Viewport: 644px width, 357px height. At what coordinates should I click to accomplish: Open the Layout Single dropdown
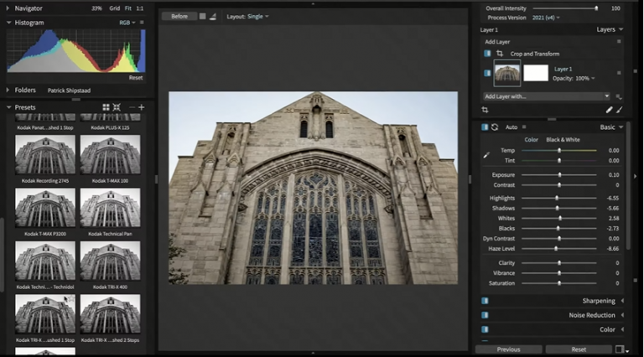tap(258, 17)
